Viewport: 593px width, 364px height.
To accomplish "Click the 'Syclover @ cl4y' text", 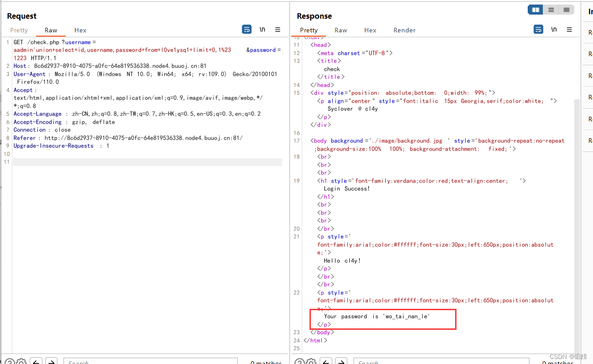I will pyautogui.click(x=353, y=109).
